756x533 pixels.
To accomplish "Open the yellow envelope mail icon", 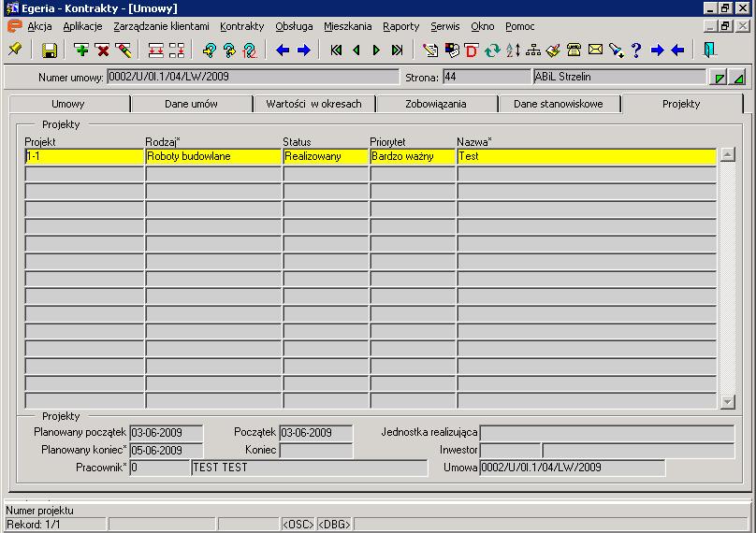I will click(x=595, y=50).
